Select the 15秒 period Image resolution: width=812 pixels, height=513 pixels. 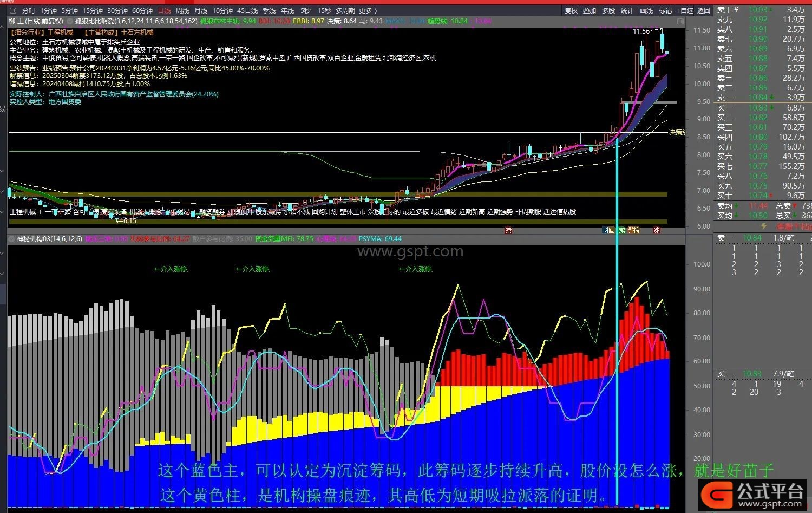coord(324,10)
